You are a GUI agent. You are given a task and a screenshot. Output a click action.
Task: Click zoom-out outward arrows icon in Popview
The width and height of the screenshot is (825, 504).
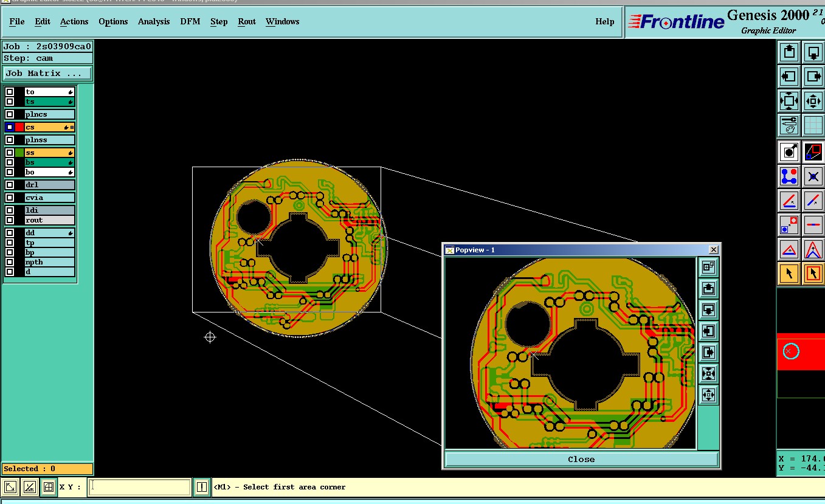(708, 395)
